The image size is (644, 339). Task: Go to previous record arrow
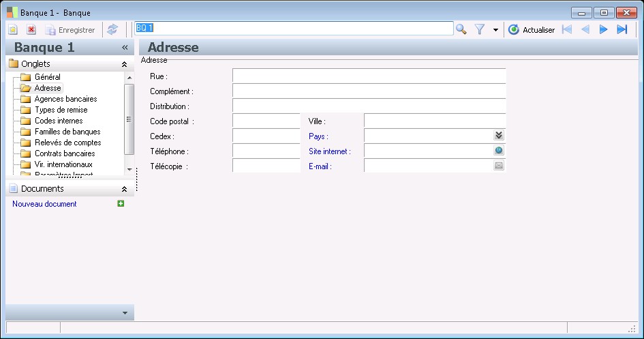coord(585,29)
